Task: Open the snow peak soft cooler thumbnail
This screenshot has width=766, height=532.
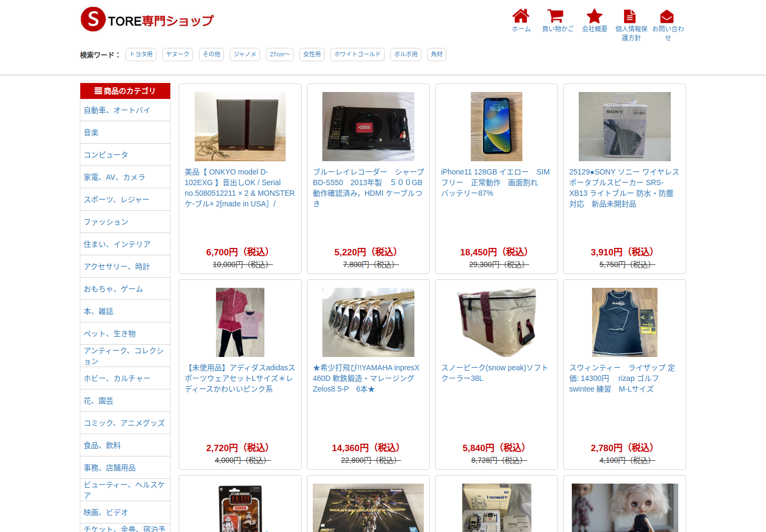Action: point(496,322)
